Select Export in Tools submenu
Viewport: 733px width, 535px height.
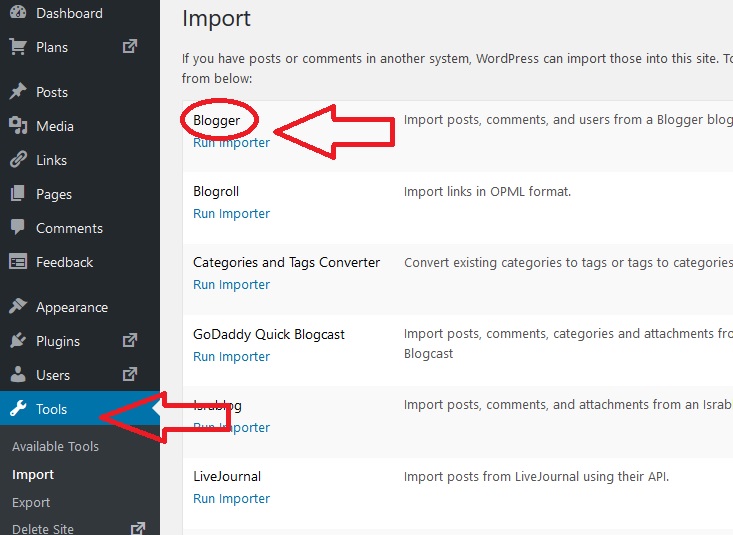(x=31, y=502)
